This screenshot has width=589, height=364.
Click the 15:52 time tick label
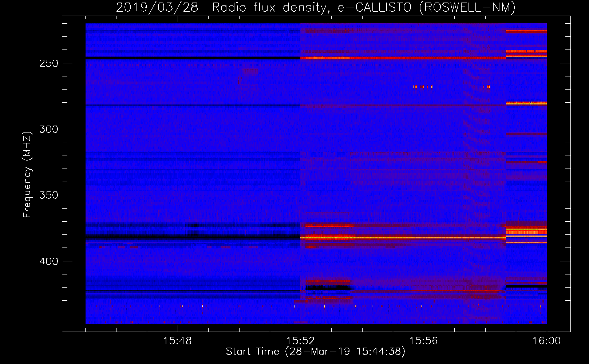pos(300,341)
